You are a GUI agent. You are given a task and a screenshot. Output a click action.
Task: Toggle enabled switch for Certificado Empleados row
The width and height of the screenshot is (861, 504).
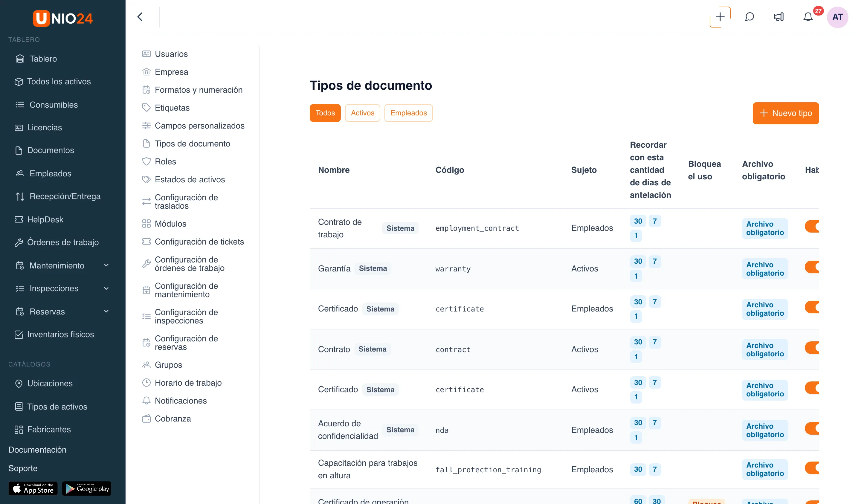point(812,307)
